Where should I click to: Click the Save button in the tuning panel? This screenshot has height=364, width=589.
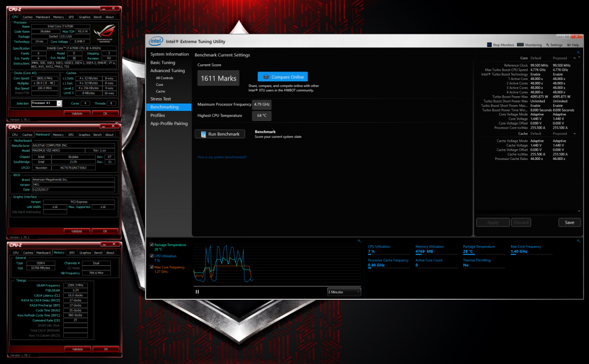(569, 222)
